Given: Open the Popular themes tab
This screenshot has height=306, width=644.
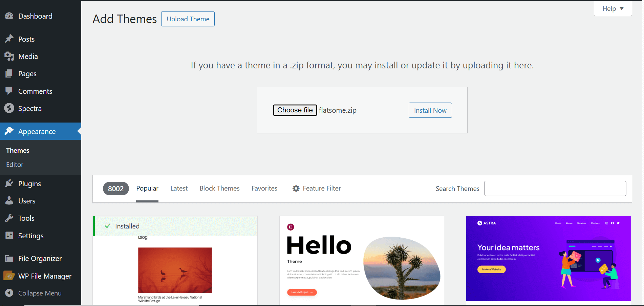Looking at the screenshot, I should point(147,189).
